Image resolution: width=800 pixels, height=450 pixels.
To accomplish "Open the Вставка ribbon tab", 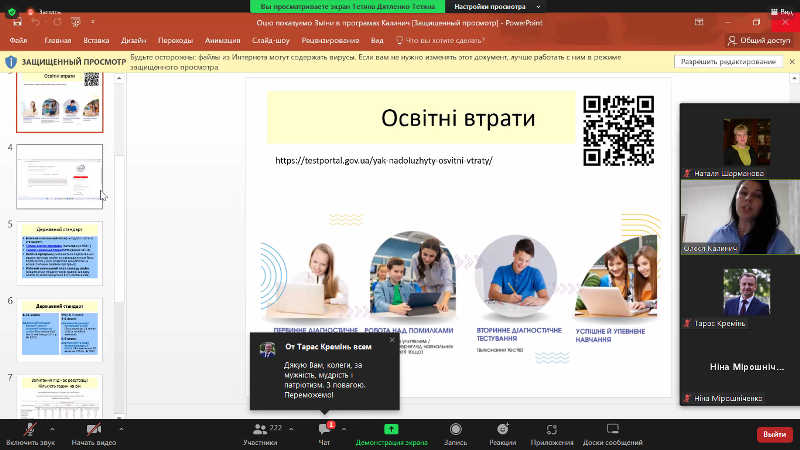I will pyautogui.click(x=97, y=41).
